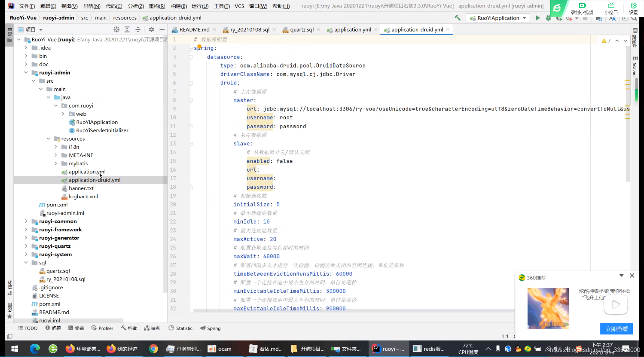Open the 问题 problems tool window

tap(53, 328)
